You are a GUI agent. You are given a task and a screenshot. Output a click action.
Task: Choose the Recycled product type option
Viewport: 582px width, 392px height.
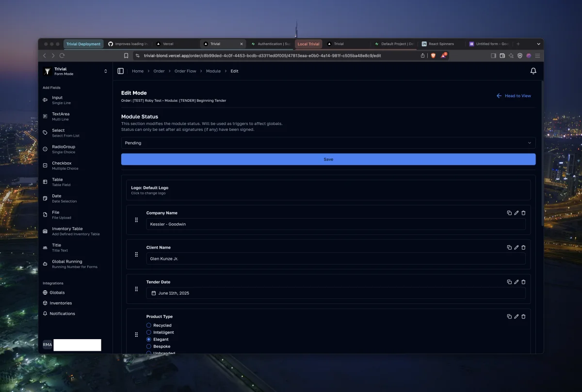click(x=148, y=325)
